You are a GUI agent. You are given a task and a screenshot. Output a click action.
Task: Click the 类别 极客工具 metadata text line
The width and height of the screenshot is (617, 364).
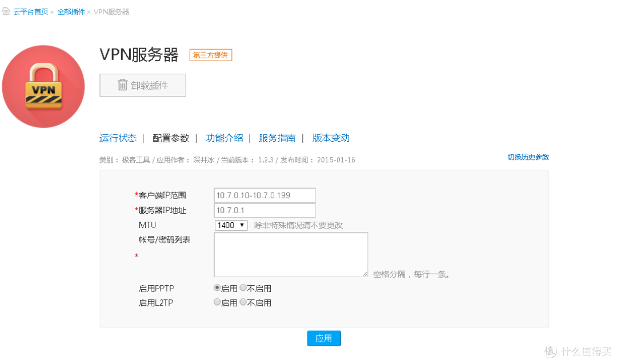click(227, 160)
